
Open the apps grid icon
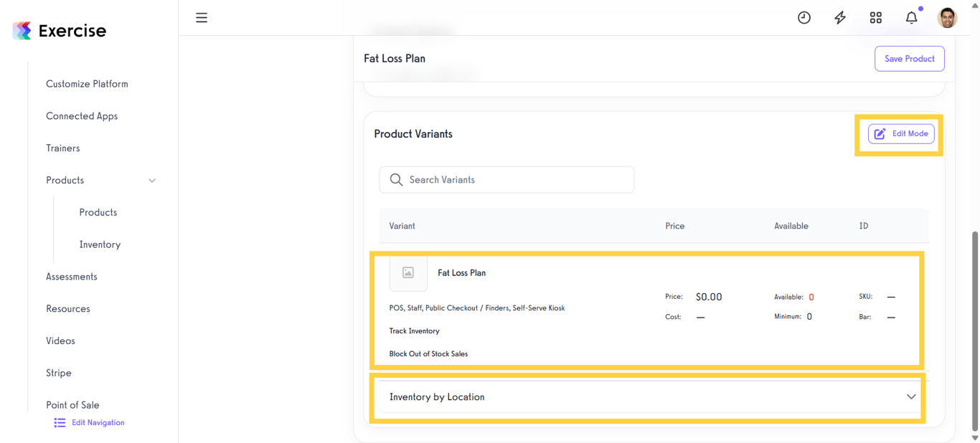876,18
